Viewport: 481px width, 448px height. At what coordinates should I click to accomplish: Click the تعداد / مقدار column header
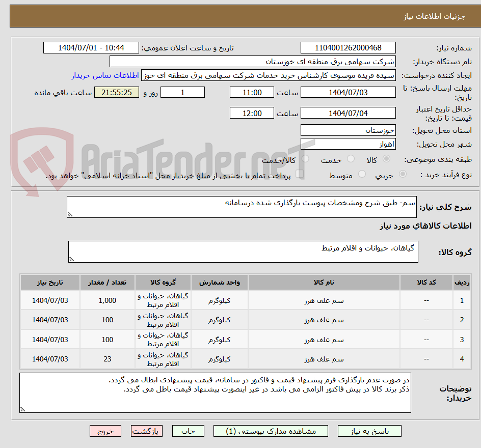coord(108,282)
